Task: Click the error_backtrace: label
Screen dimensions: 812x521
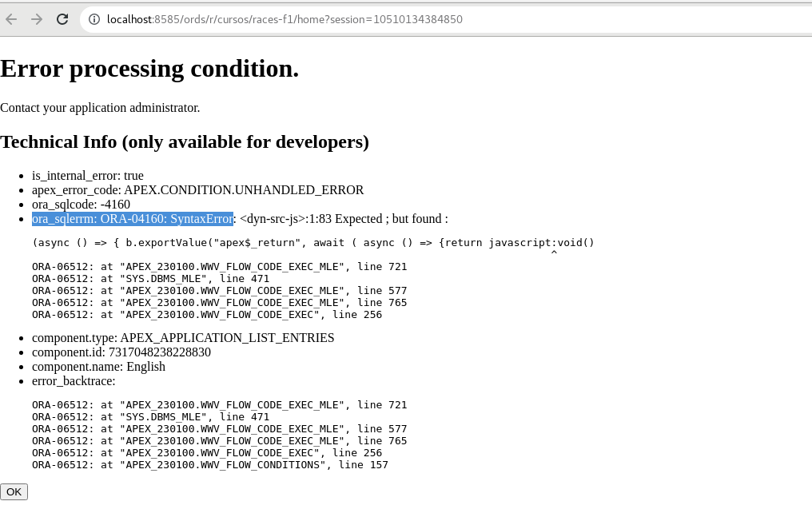Action: click(74, 380)
